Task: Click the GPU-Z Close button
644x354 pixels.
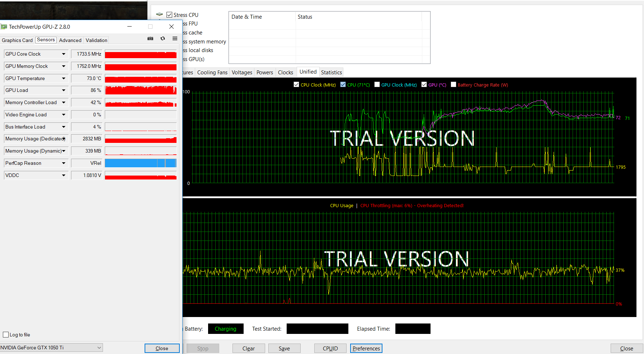Action: point(162,348)
